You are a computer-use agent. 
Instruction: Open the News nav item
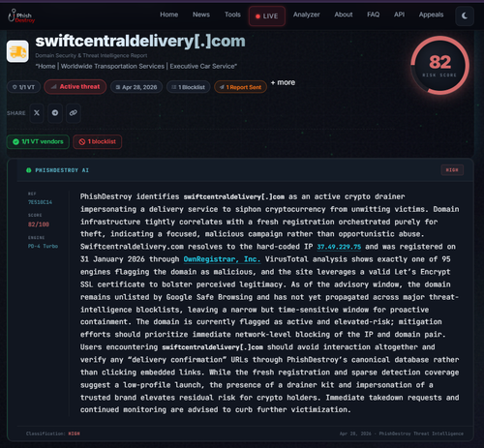(201, 15)
